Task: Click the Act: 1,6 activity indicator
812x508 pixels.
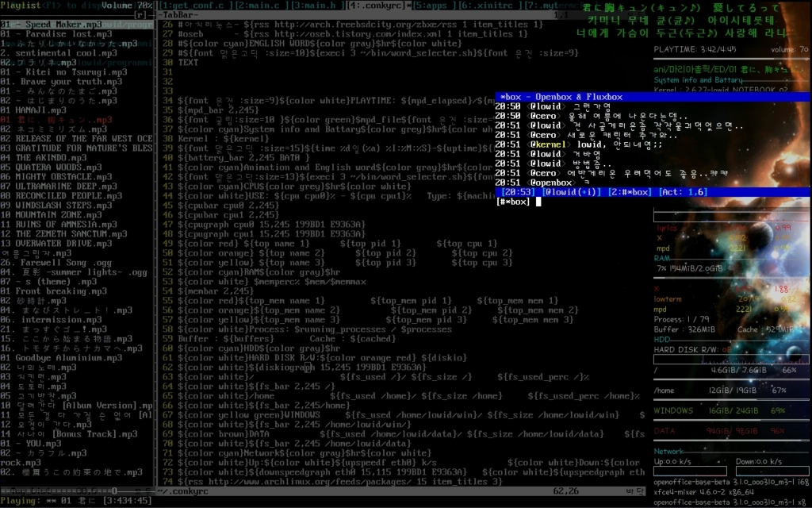Action: (683, 192)
